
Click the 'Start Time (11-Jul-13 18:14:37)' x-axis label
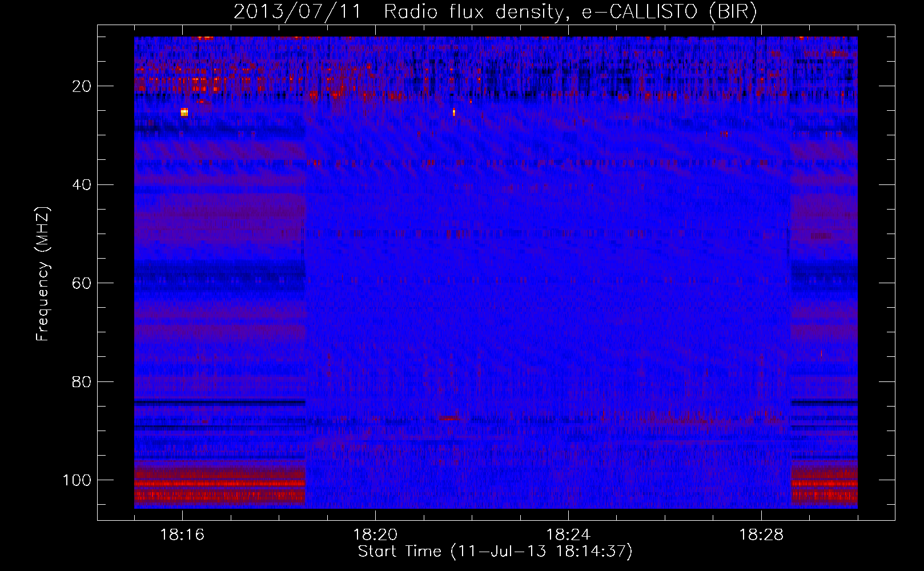495,552
